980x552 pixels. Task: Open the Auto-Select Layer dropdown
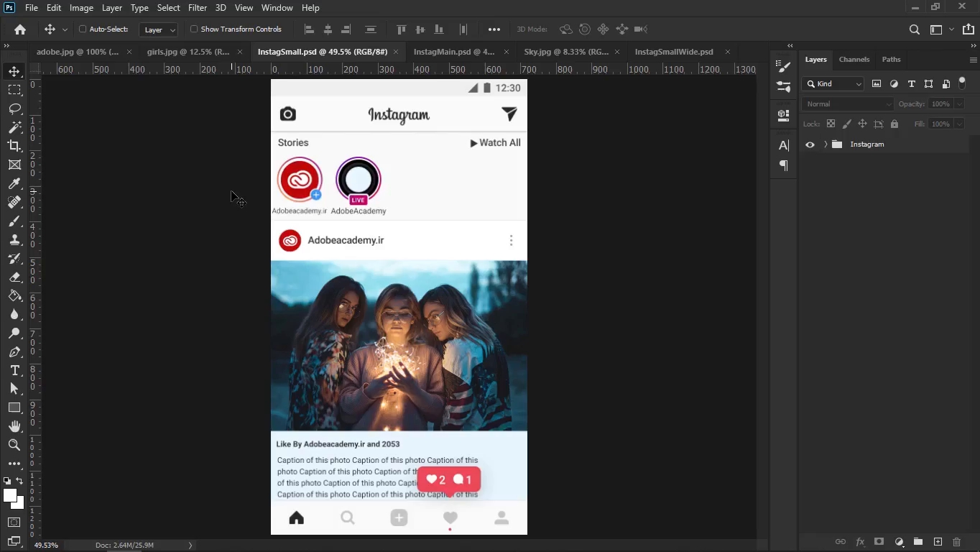[x=158, y=29]
